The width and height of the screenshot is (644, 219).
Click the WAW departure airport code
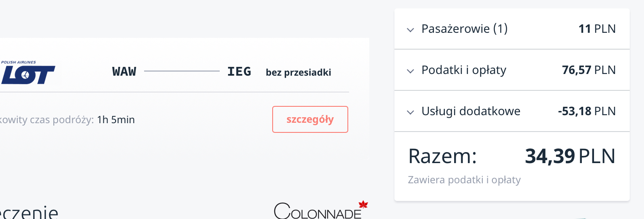click(x=124, y=71)
